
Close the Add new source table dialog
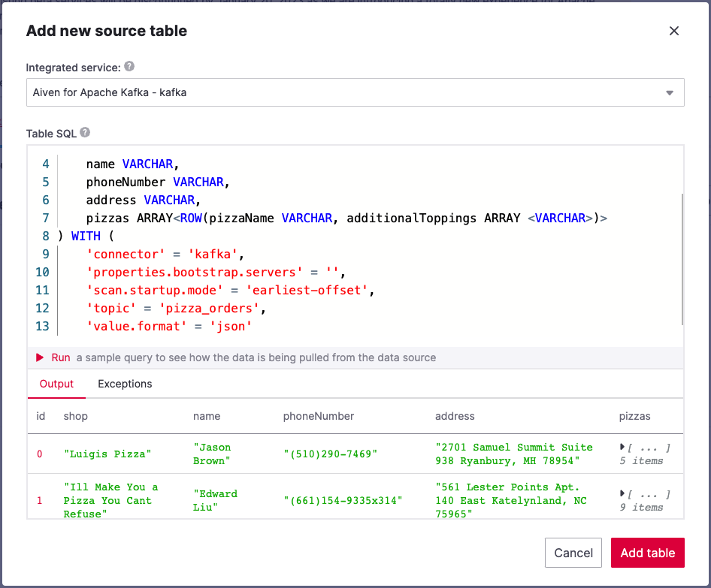point(674,31)
